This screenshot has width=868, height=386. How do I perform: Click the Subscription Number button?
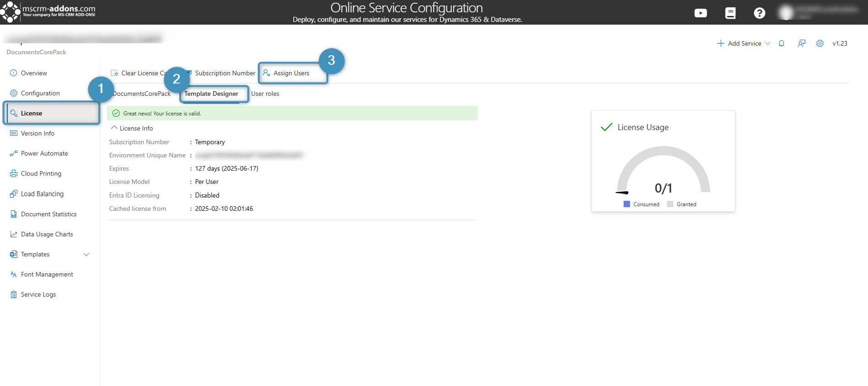pyautogui.click(x=220, y=73)
